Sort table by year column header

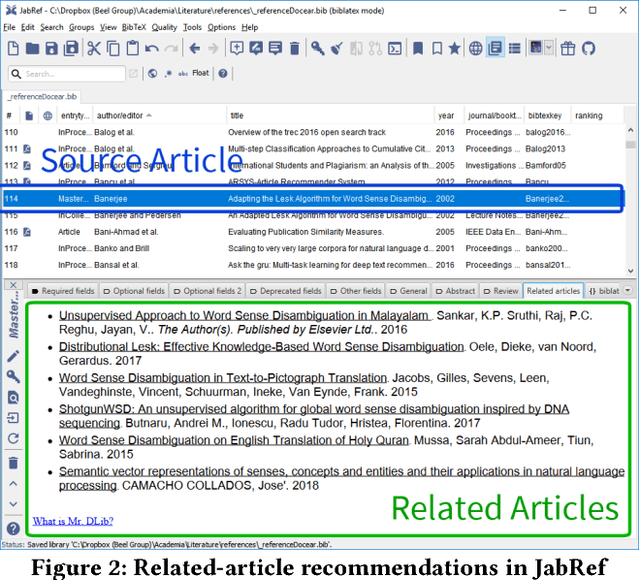click(x=449, y=116)
